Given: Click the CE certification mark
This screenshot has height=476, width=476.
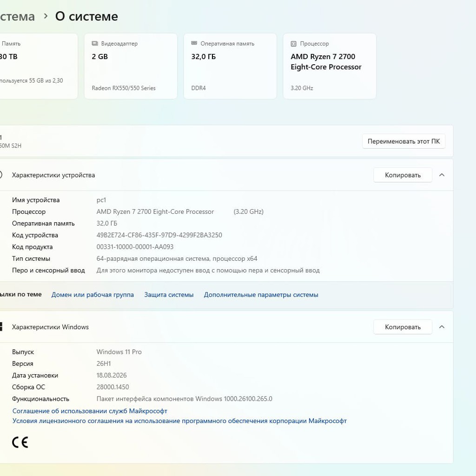Looking at the screenshot, I should pos(20,443).
